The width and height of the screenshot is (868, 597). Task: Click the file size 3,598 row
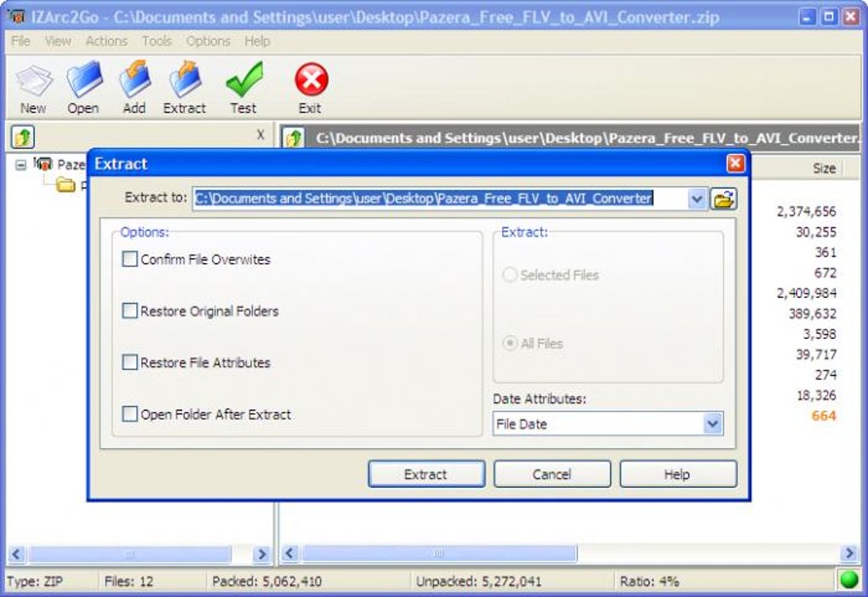pos(819,334)
